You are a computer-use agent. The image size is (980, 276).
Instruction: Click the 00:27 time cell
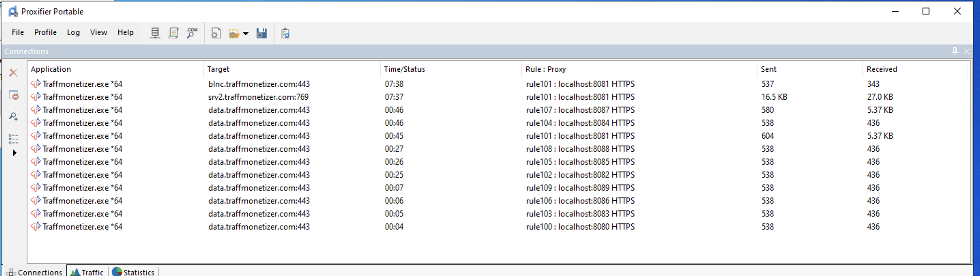tap(394, 149)
